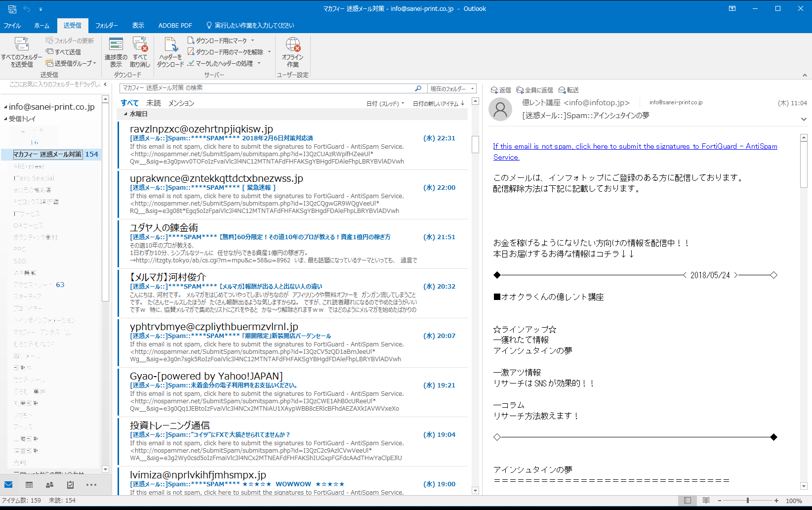The width and height of the screenshot is (812, 510).
Task: Toggle オフライン作業 mode
Action: pyautogui.click(x=293, y=51)
